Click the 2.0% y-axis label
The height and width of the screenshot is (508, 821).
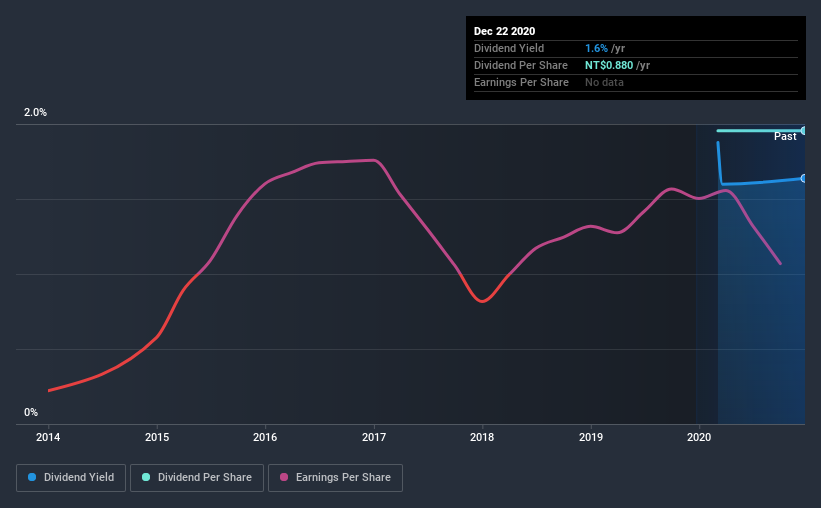pyautogui.click(x=35, y=113)
